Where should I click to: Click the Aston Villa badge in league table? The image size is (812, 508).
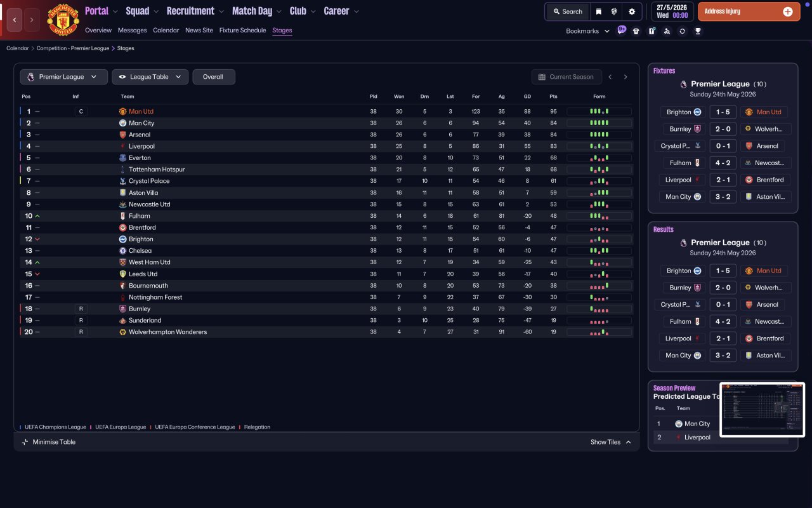(x=123, y=192)
